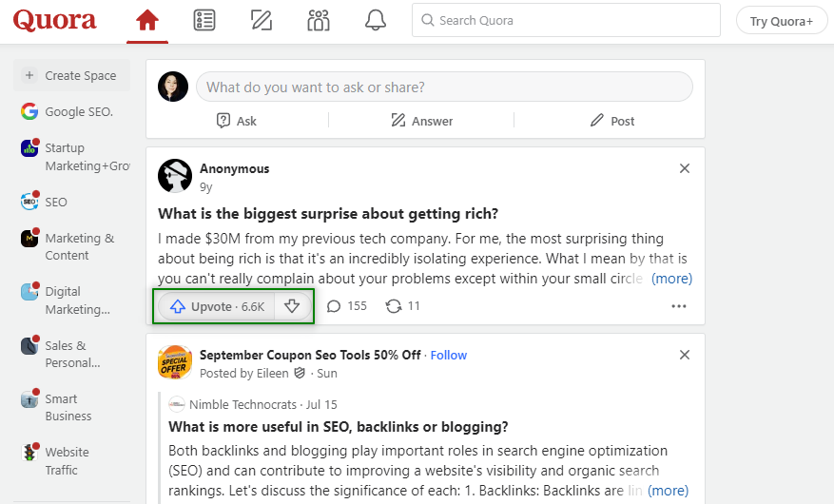Open three-dot menu on Anonymous post
The image size is (834, 504).
(678, 306)
